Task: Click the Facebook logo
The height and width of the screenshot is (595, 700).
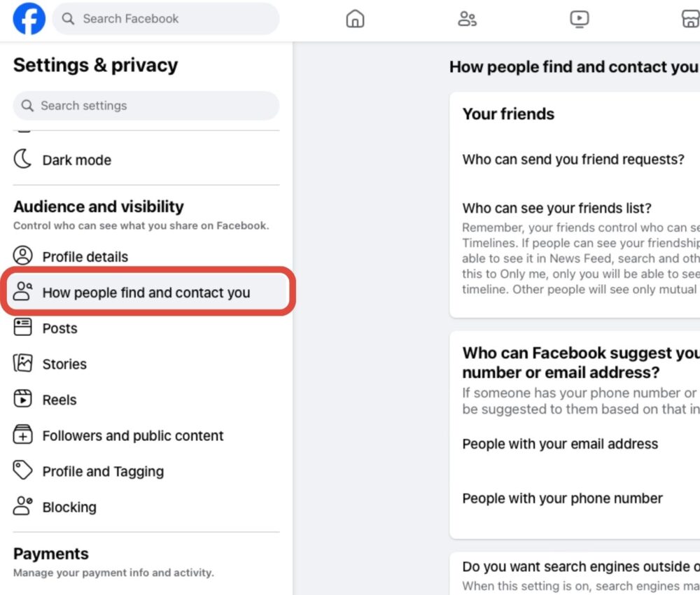Action: pos(28,19)
